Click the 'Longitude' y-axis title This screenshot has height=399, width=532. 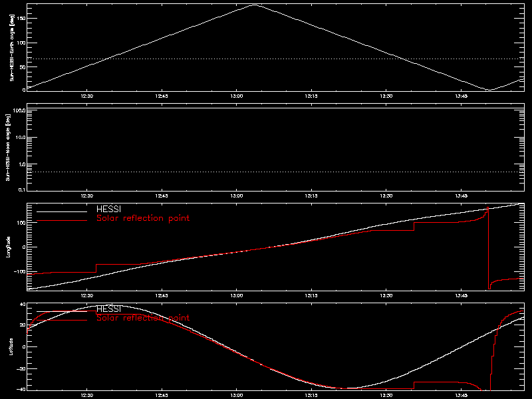pyautogui.click(x=8, y=247)
